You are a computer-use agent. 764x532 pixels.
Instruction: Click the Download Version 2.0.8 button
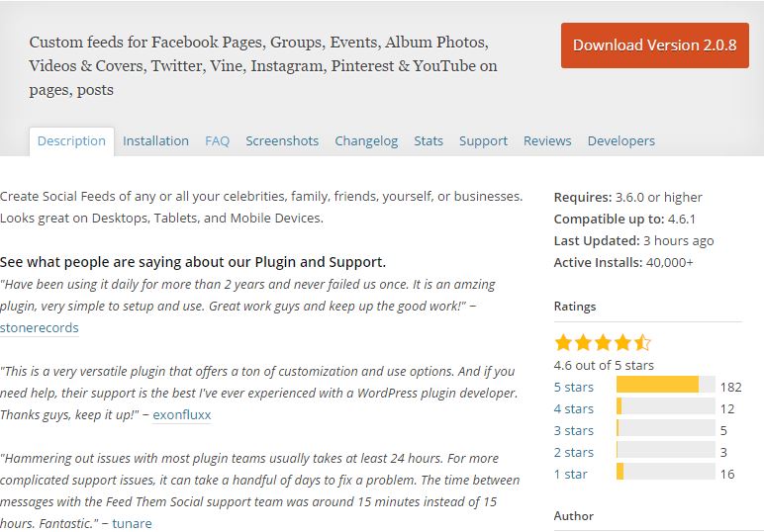click(x=654, y=45)
